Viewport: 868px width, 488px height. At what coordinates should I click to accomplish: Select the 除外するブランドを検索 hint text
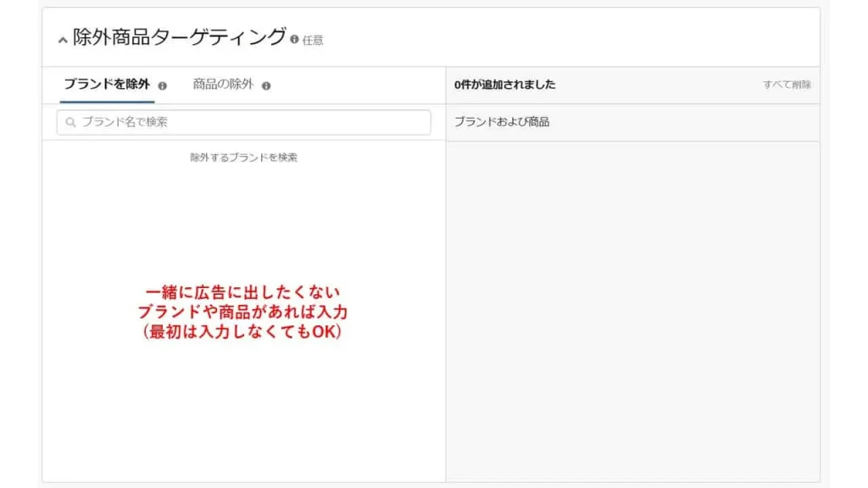243,158
